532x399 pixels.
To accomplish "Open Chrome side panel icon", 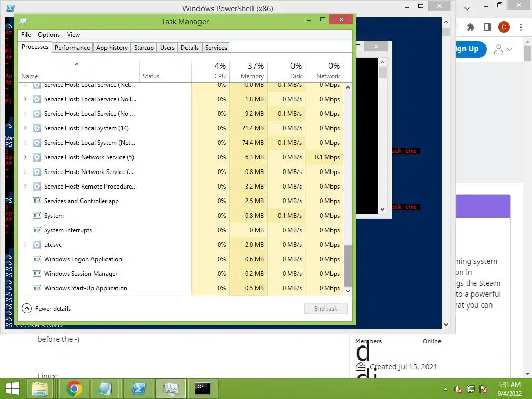I will 487,27.
